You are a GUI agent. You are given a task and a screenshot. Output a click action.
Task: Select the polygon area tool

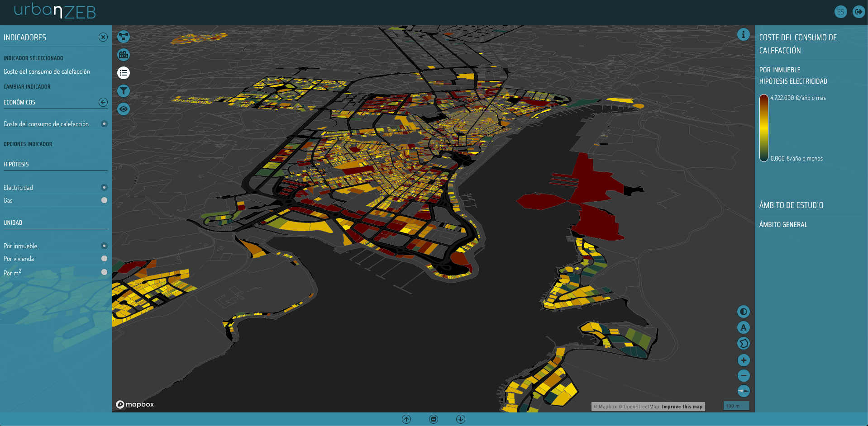[x=744, y=344]
